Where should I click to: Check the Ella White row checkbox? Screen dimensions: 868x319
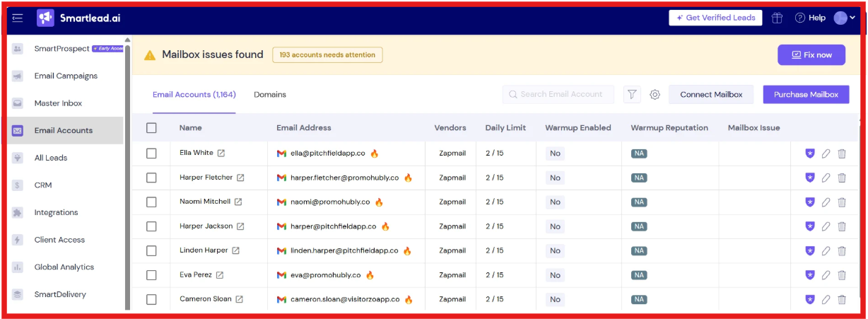tap(151, 153)
